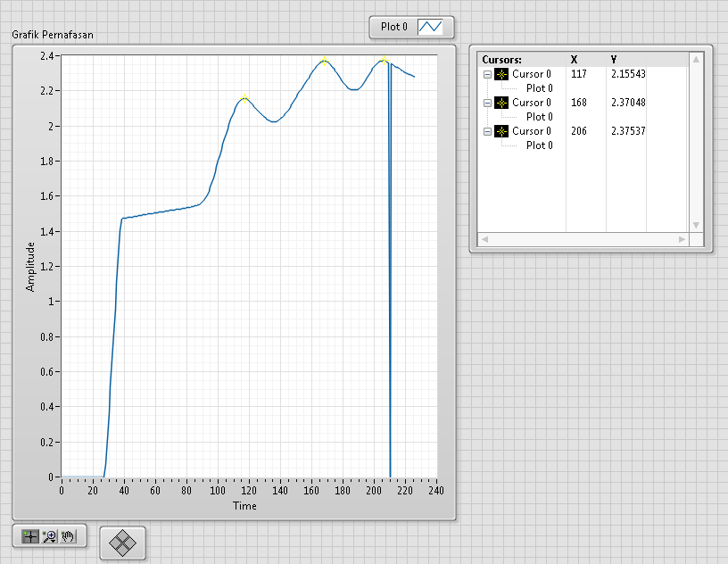Collapse the cursor row with X value 206

click(487, 131)
